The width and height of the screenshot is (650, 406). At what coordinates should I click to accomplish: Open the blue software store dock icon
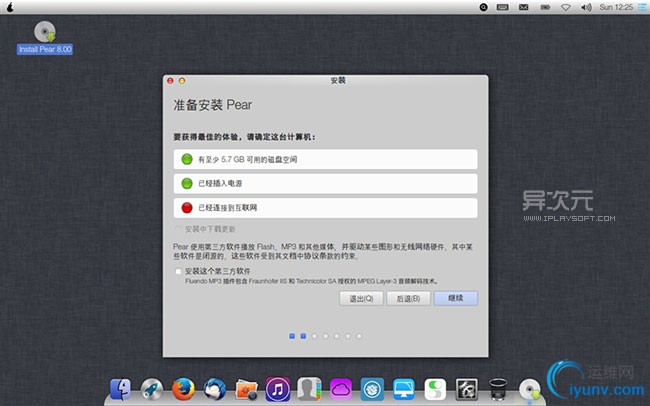[372, 389]
